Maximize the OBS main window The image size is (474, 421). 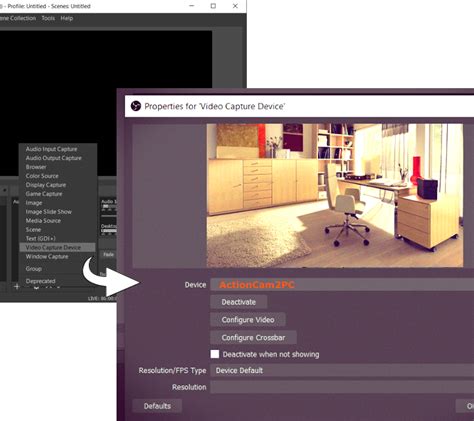tap(213, 6)
